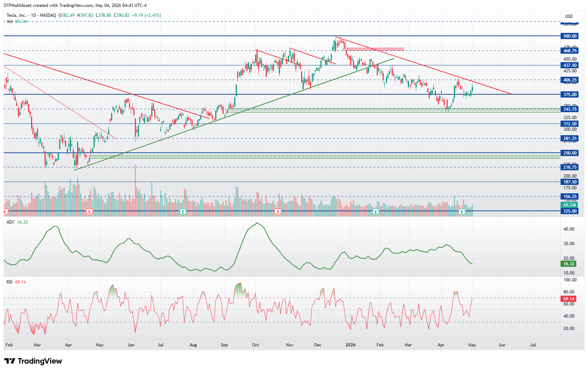Select the ADX indicator label
The height and width of the screenshot is (372, 588).
pos(10,222)
